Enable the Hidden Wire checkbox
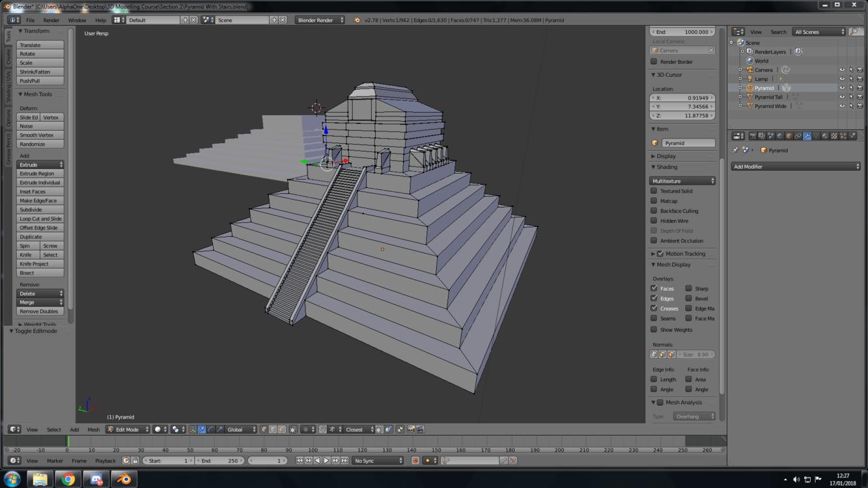This screenshot has height=488, width=868. (x=654, y=221)
